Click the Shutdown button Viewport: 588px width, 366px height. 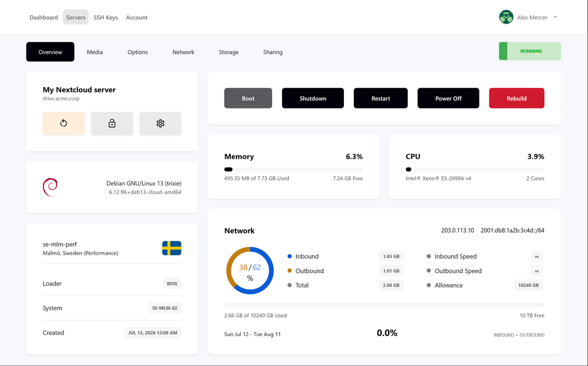(x=313, y=98)
